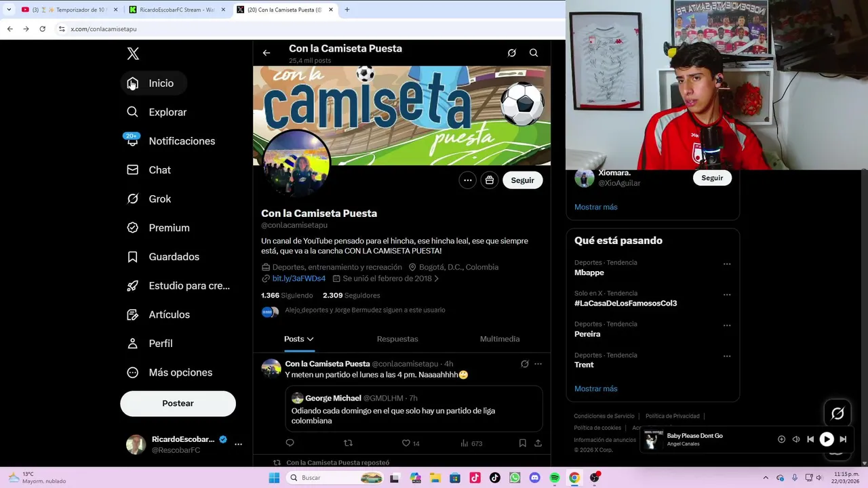
Task: Share the Camiseta Puesta post
Action: pos(538,443)
